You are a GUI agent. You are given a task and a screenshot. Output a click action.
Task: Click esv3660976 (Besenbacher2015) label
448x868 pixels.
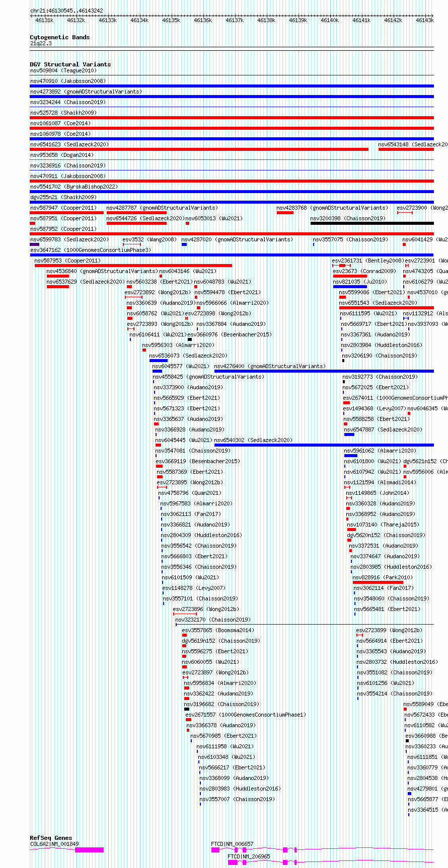(x=230, y=334)
